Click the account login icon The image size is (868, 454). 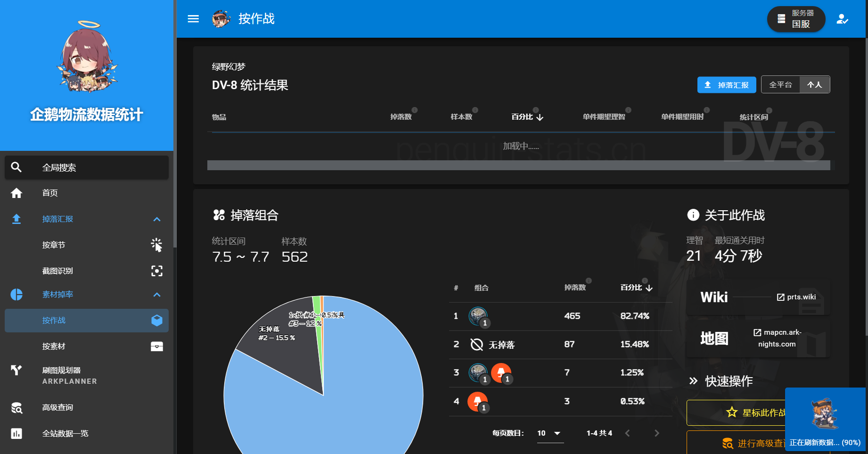842,19
